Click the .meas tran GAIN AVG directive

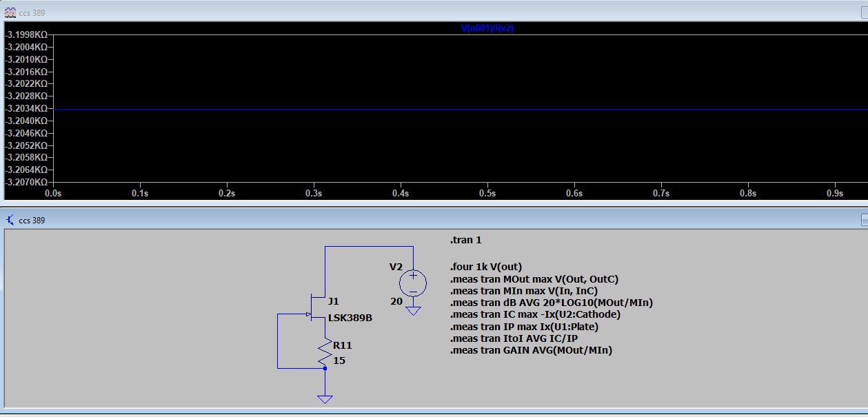tap(531, 350)
